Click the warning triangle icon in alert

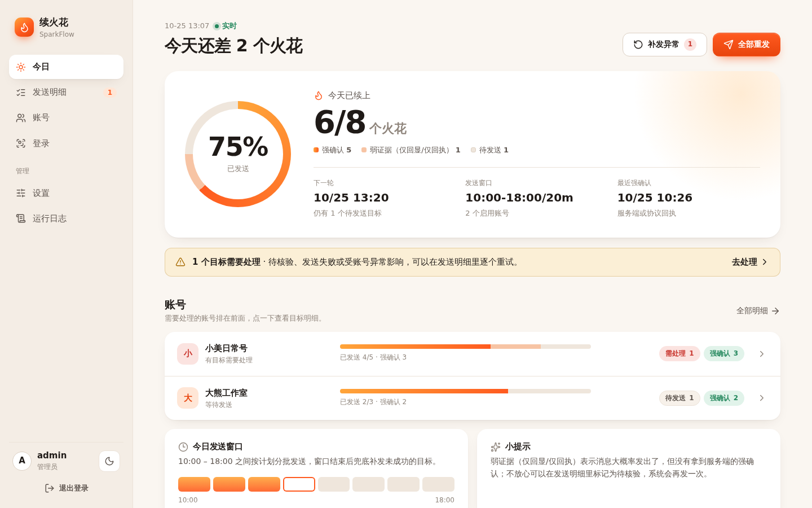(x=180, y=262)
